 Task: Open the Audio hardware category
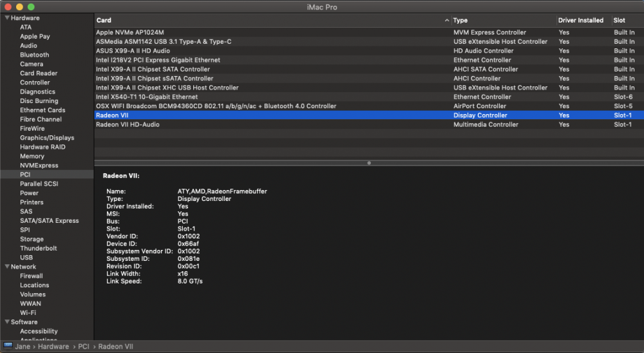(x=28, y=46)
